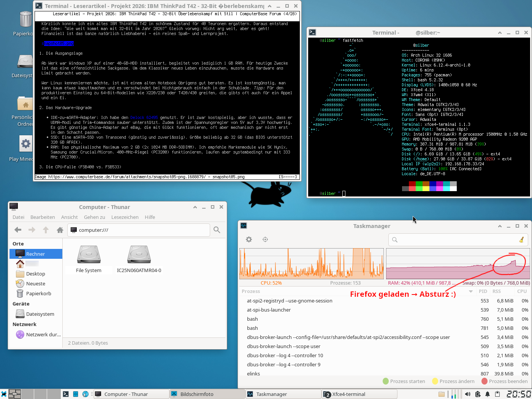The image size is (532, 399).
Task: Switch to Taskmanager taskbar button
Action: coord(283,394)
